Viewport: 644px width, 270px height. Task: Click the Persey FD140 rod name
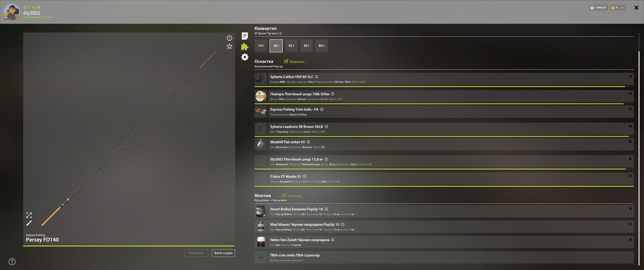pos(42,240)
